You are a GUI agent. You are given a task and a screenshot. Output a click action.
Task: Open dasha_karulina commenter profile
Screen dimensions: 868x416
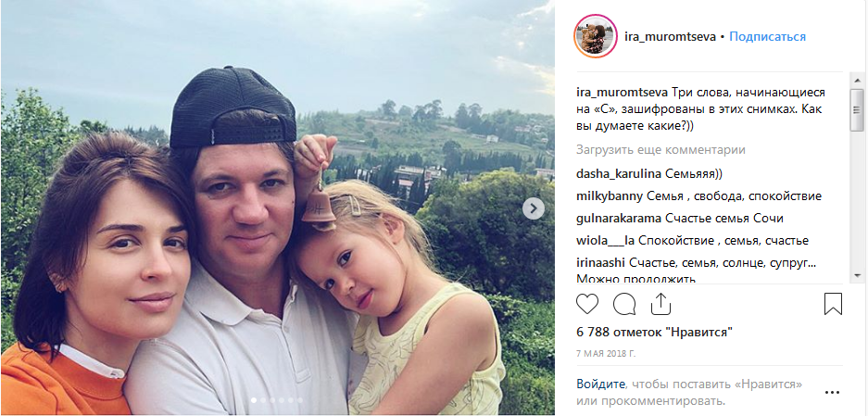pos(618,174)
